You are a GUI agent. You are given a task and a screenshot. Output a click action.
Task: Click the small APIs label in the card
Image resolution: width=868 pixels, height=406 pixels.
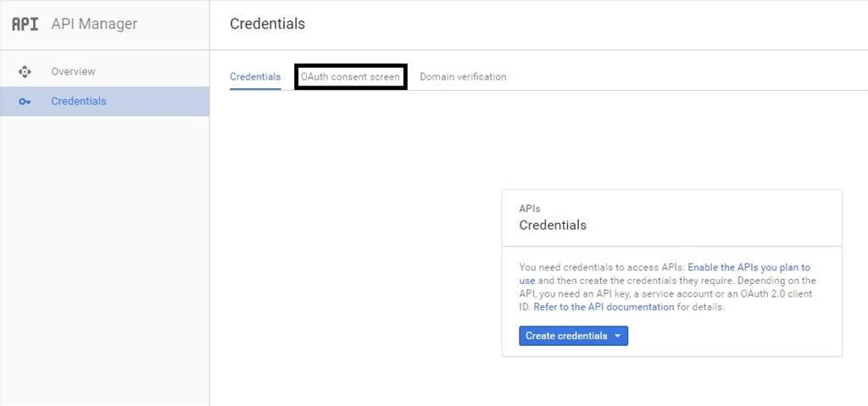[530, 208]
